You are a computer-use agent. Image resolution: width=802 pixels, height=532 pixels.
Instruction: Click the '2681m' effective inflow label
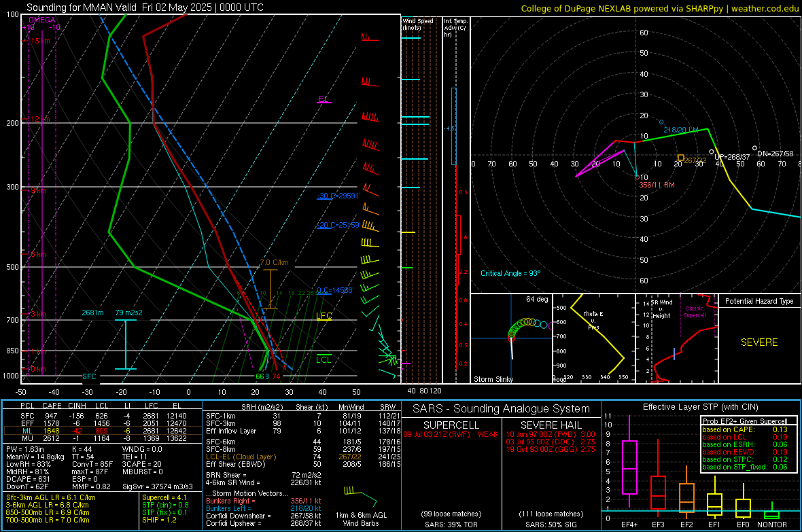(x=92, y=313)
